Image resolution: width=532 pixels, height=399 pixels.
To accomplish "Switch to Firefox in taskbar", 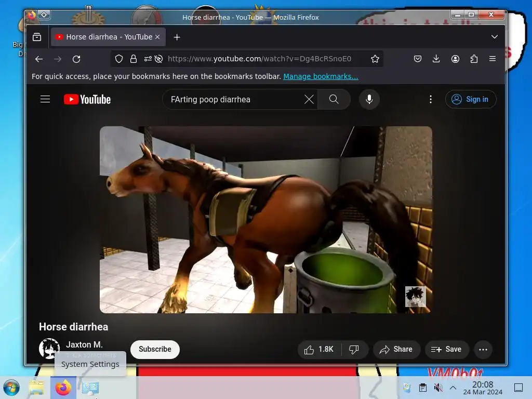I will point(63,388).
